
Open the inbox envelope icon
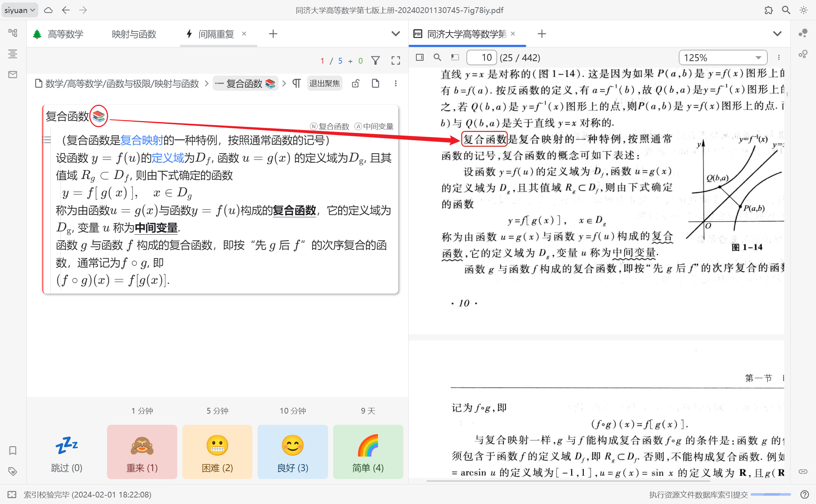pos(13,75)
